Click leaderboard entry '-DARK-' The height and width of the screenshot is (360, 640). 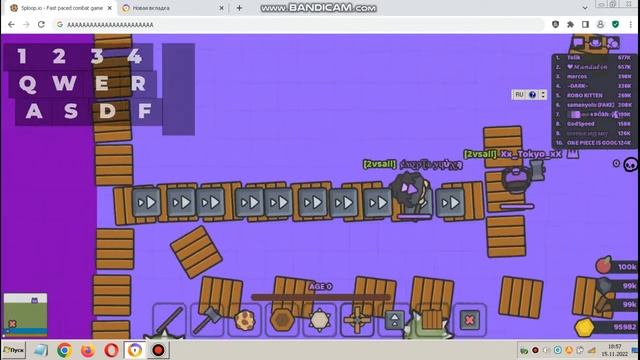[x=594, y=86]
